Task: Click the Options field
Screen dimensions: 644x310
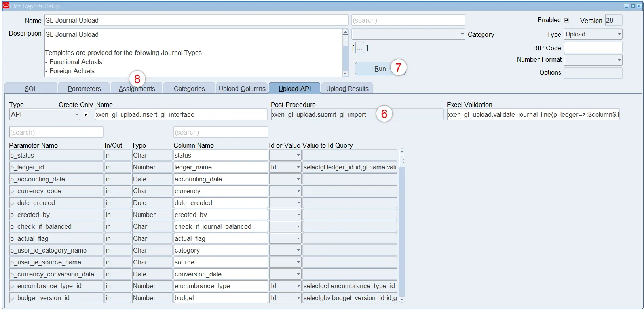Action: [593, 73]
